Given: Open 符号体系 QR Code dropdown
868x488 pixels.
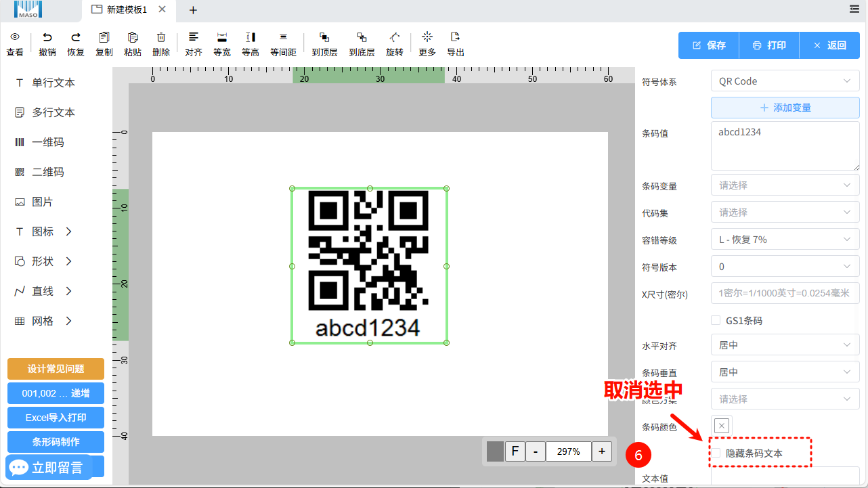Looking at the screenshot, I should 785,81.
